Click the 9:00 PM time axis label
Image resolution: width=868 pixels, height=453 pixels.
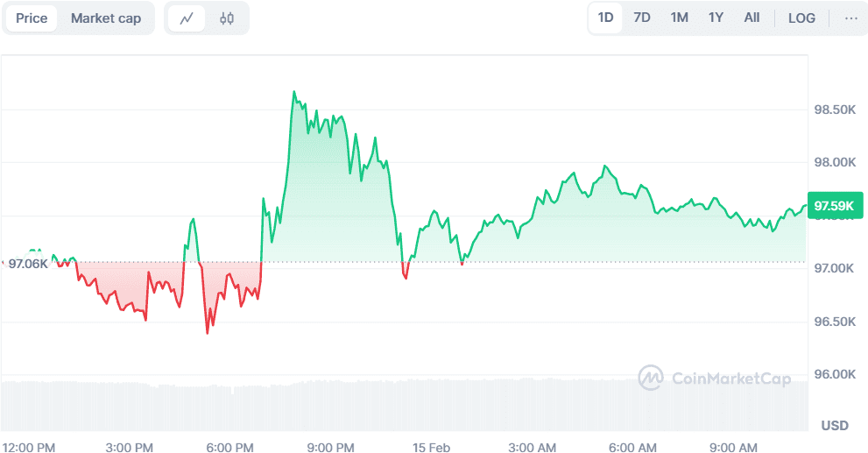[x=330, y=448]
